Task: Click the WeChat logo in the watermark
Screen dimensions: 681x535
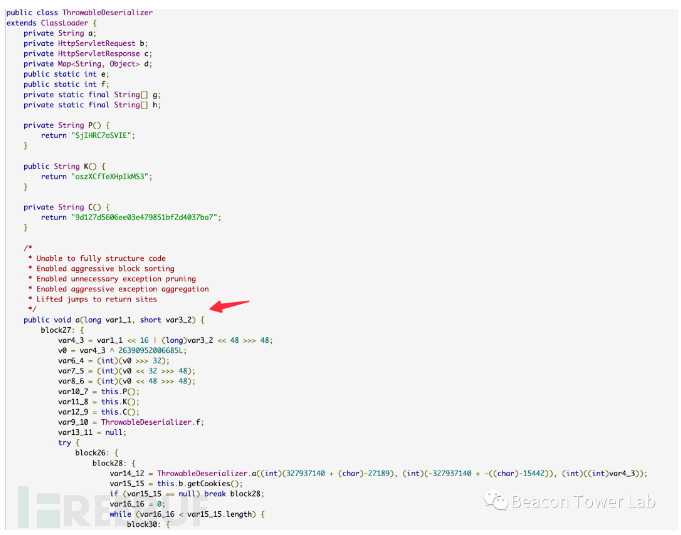Action: 496,501
